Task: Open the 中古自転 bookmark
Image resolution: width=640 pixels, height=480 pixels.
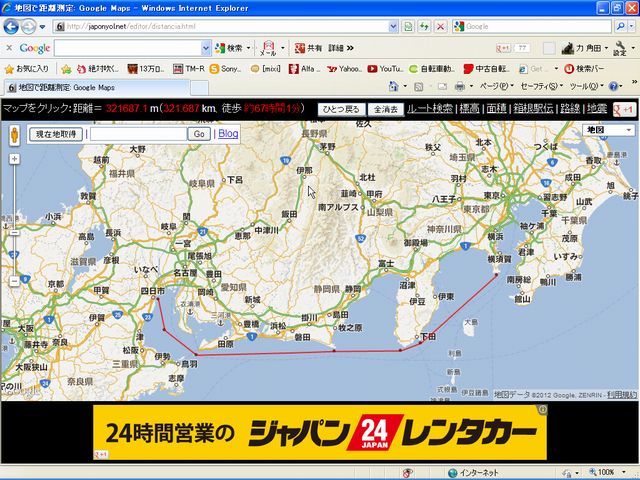Action: (487, 69)
